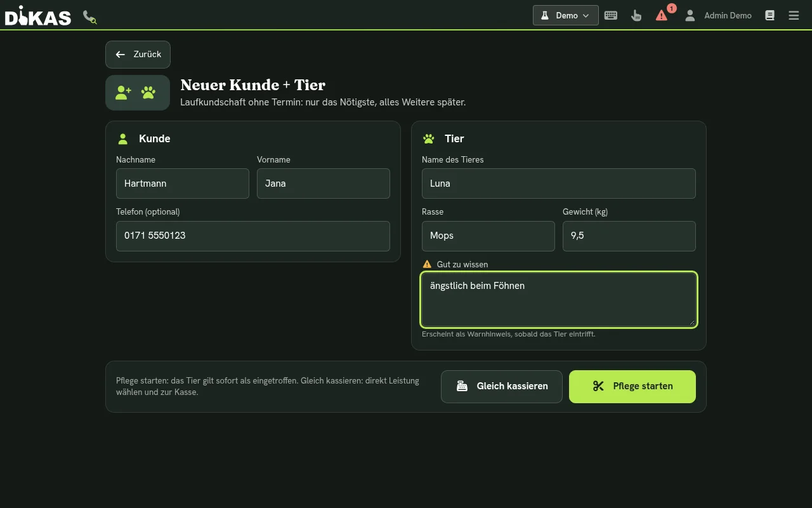Click the Gleich kassieren button

tap(502, 387)
